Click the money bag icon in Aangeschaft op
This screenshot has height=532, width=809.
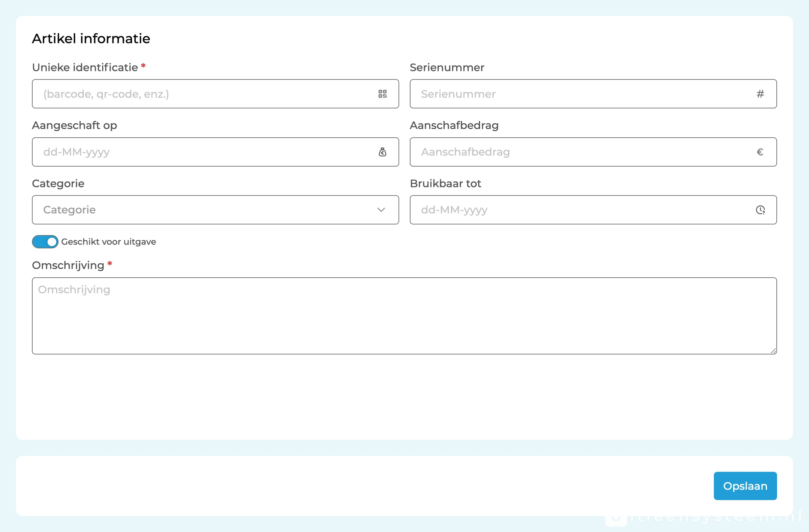point(383,152)
